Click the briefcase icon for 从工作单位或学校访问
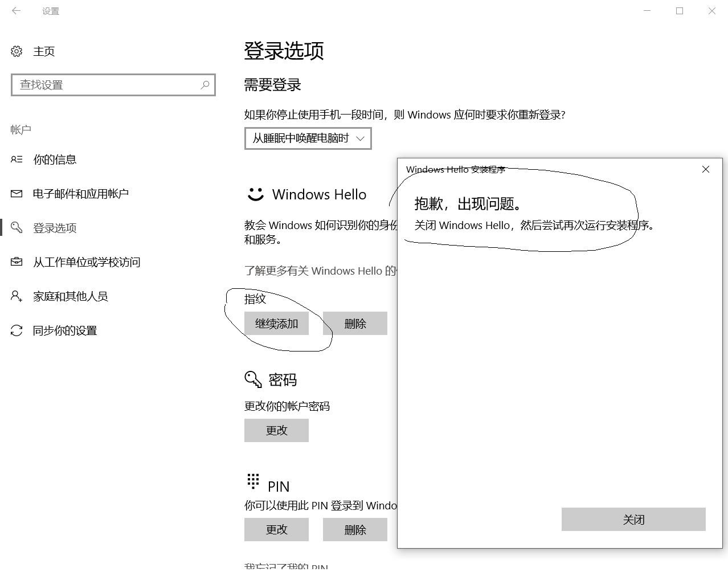Screen dimensions: 728x572 (17, 262)
